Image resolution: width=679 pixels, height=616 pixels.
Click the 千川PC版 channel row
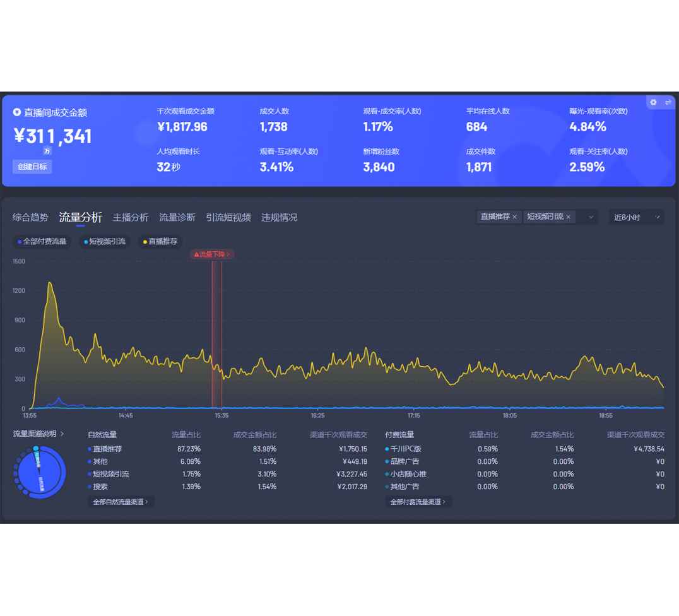[405, 449]
